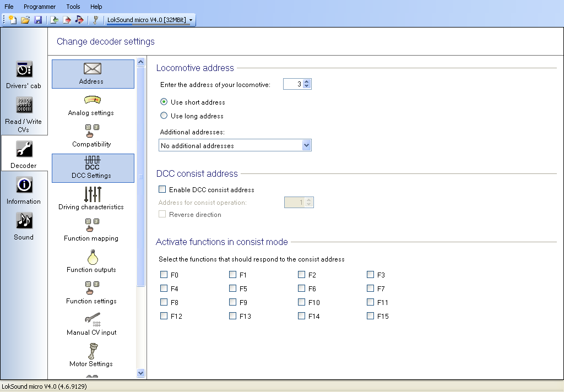Open the Additional addresses dropdown
The height and width of the screenshot is (392, 564).
(306, 145)
